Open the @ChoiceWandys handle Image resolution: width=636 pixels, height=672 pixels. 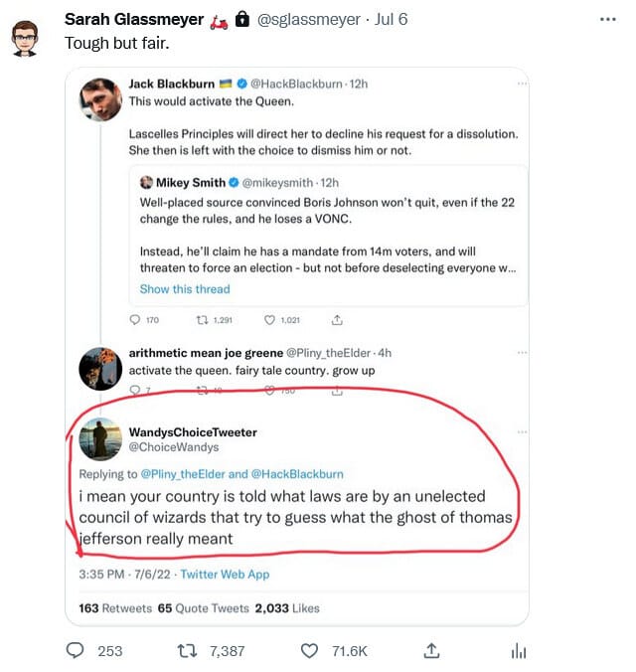(174, 447)
